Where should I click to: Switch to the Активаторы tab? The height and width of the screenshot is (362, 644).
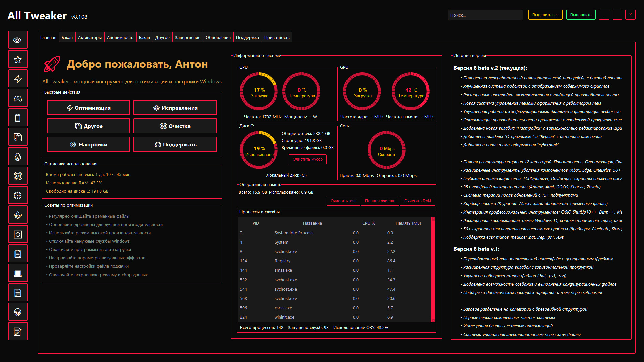coord(90,37)
